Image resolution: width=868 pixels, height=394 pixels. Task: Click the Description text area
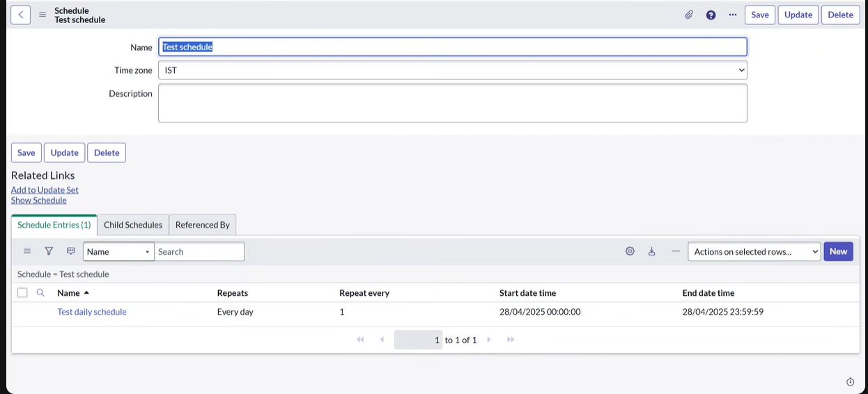pyautogui.click(x=452, y=103)
